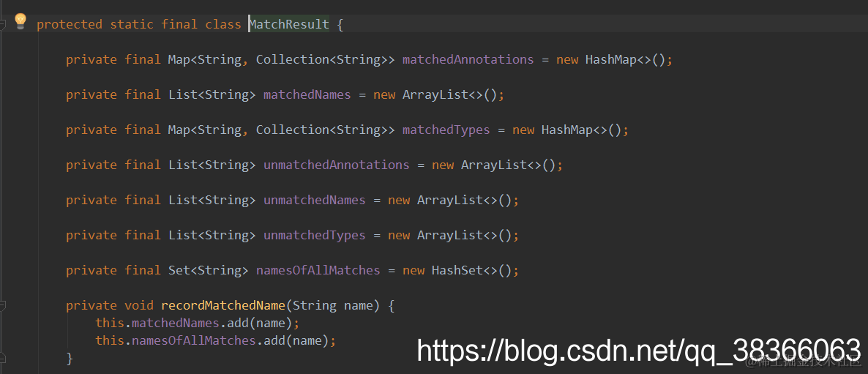Click HashMap on the matchedAnnotations line
This screenshot has height=374, width=868.
(610, 59)
